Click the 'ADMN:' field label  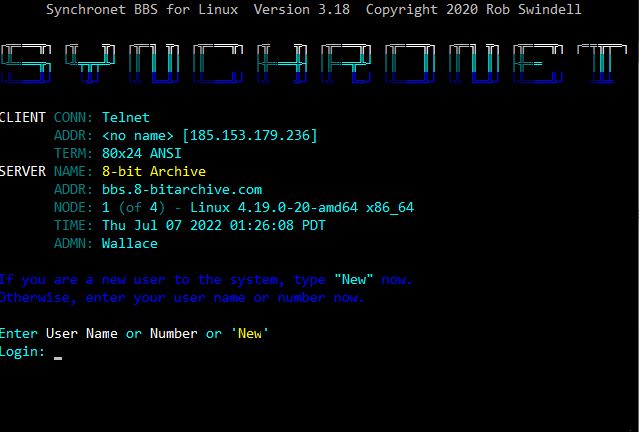click(x=73, y=243)
